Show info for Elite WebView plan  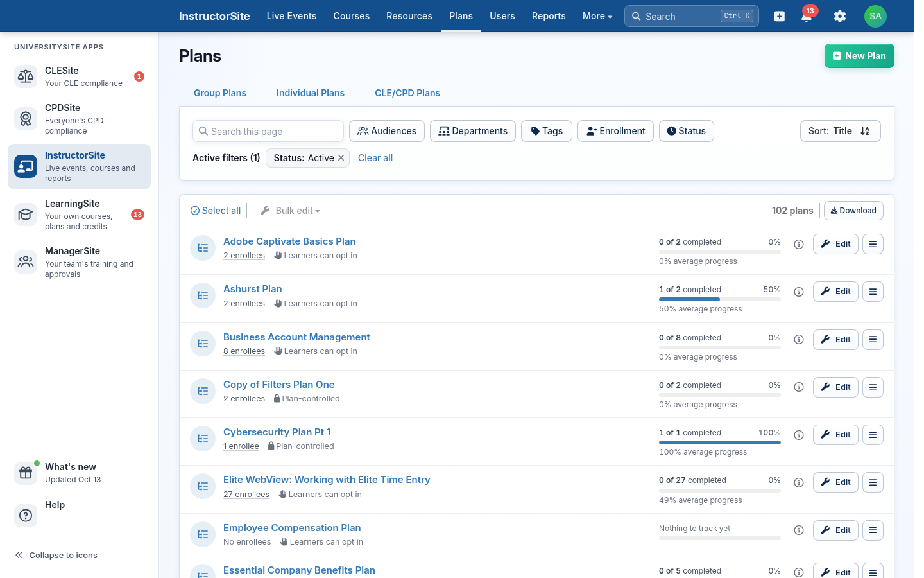click(799, 482)
